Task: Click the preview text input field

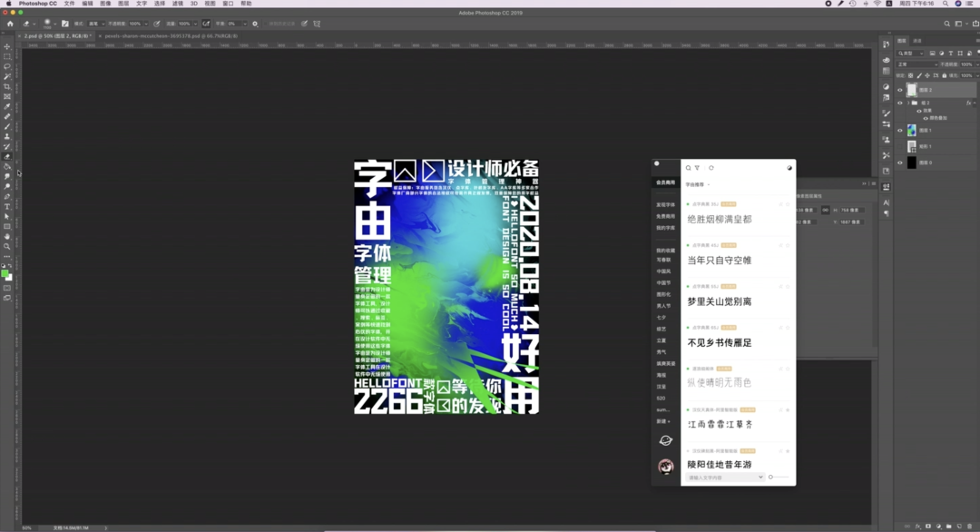Action: click(x=723, y=477)
